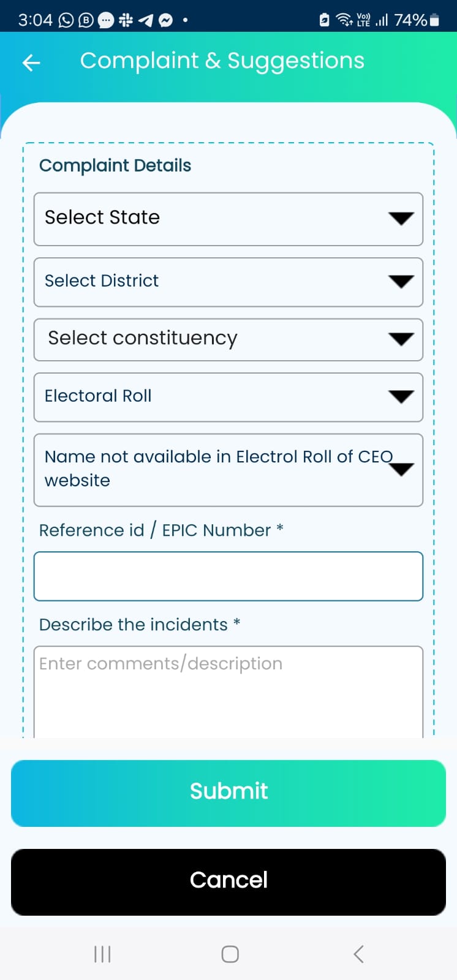The height and width of the screenshot is (980, 457).
Task: Open the Select State dropdown
Action: click(228, 219)
